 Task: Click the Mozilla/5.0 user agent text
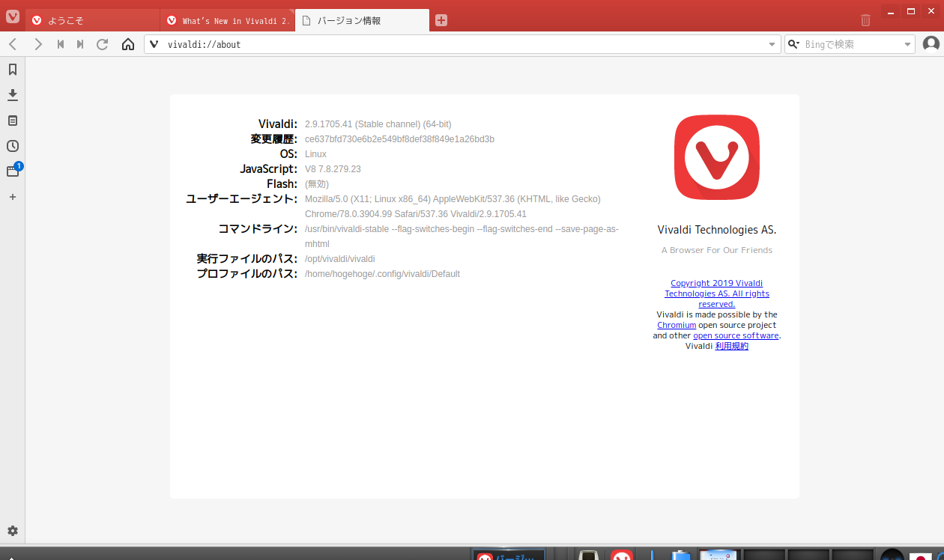pos(453,207)
